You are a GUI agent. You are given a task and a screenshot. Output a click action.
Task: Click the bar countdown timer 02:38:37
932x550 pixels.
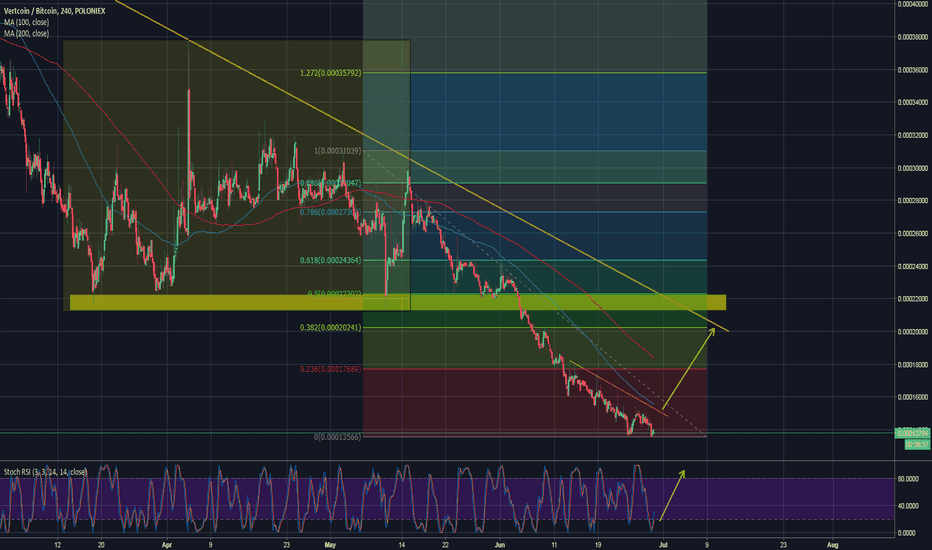click(917, 444)
